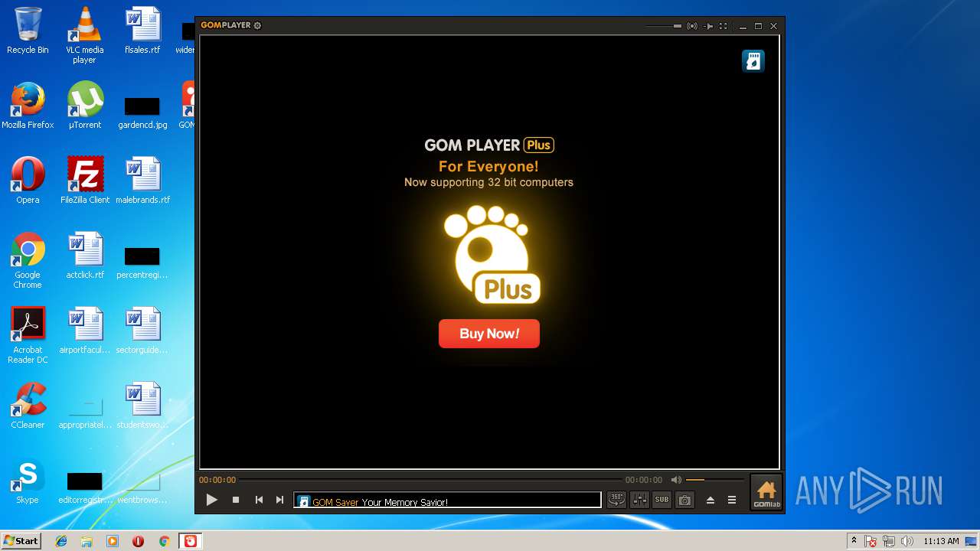The height and width of the screenshot is (551, 980).
Task: Launch Internet Explorer from the taskbar
Action: [61, 541]
